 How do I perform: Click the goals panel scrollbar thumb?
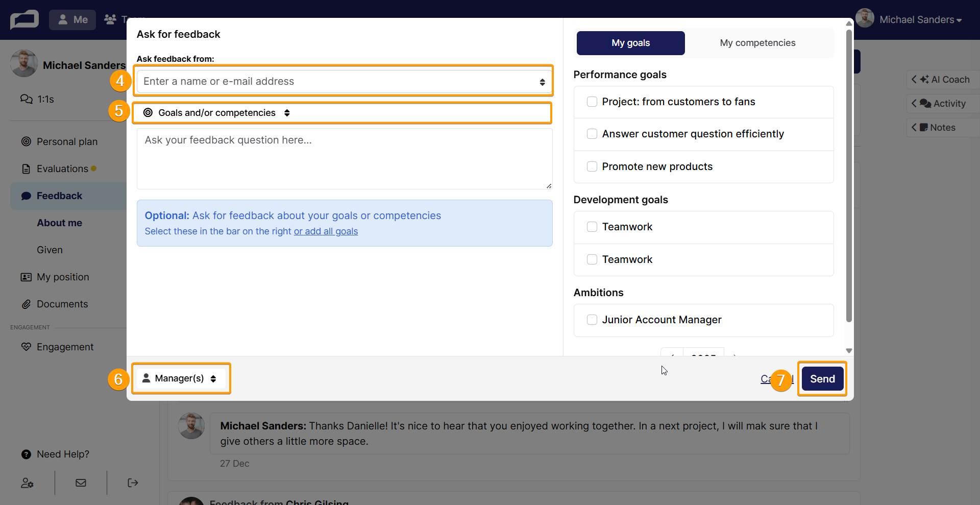coord(849,175)
